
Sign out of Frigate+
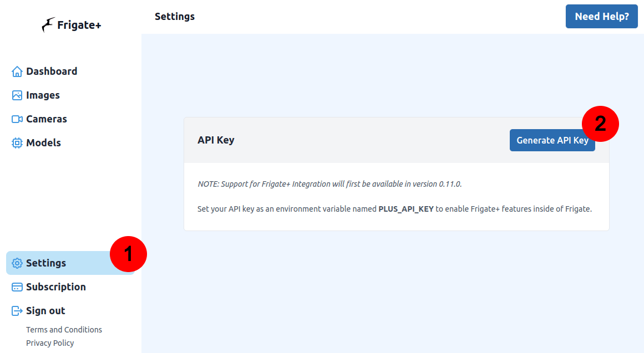(x=45, y=310)
